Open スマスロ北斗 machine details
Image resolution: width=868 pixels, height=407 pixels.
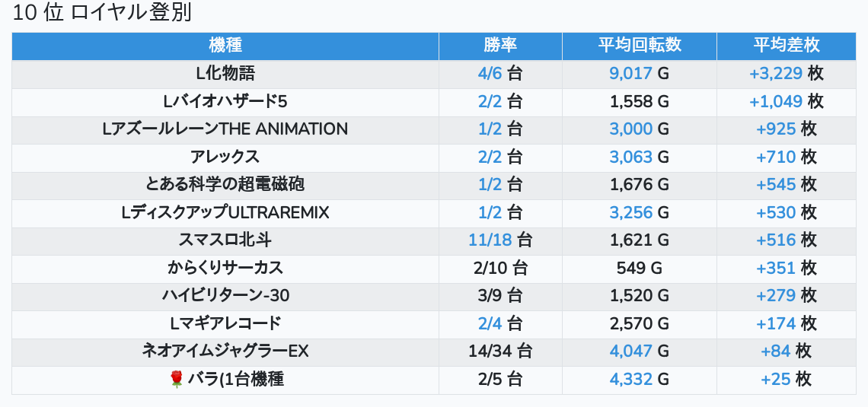[225, 240]
